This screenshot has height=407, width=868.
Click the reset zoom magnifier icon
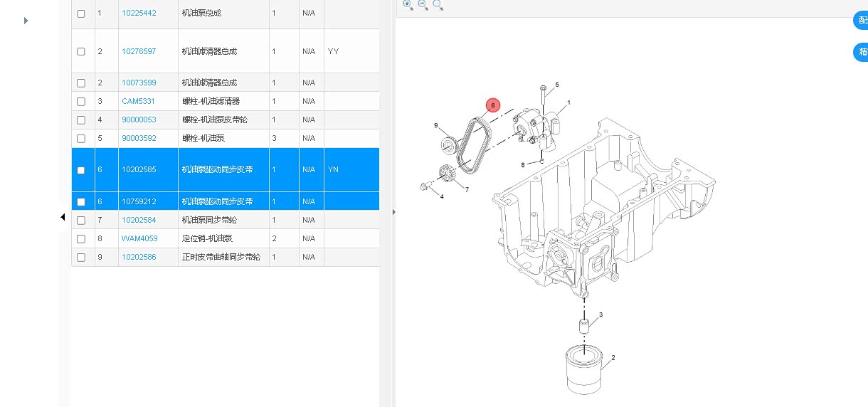tap(438, 5)
